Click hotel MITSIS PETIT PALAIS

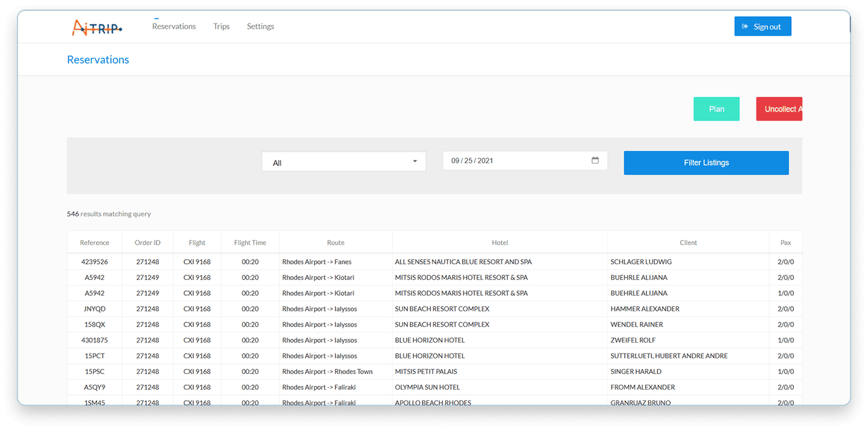(426, 372)
